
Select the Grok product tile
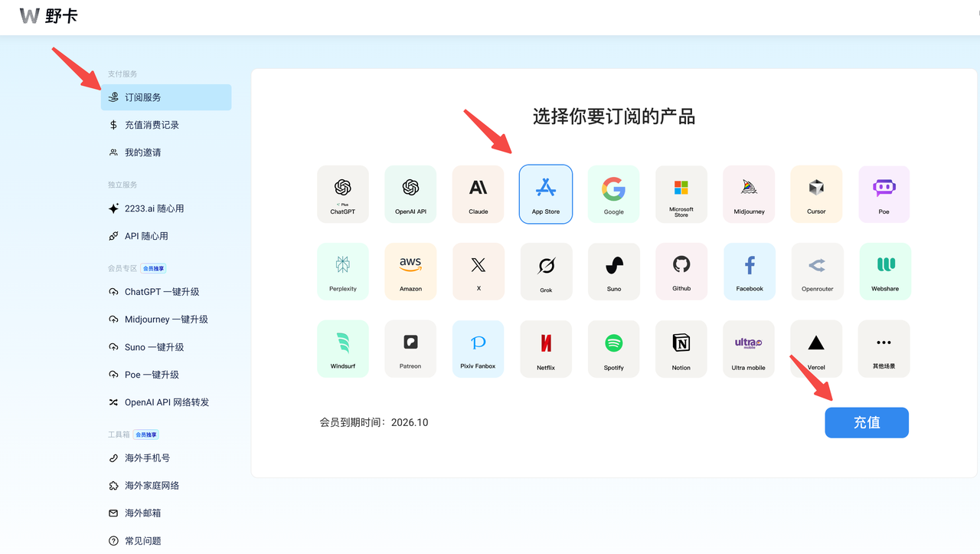[x=546, y=272]
